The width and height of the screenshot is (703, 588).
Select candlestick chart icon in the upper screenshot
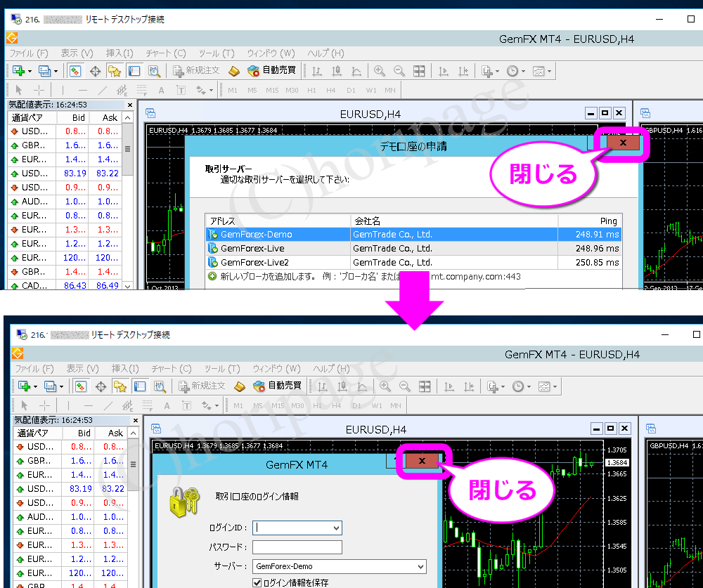point(337,71)
